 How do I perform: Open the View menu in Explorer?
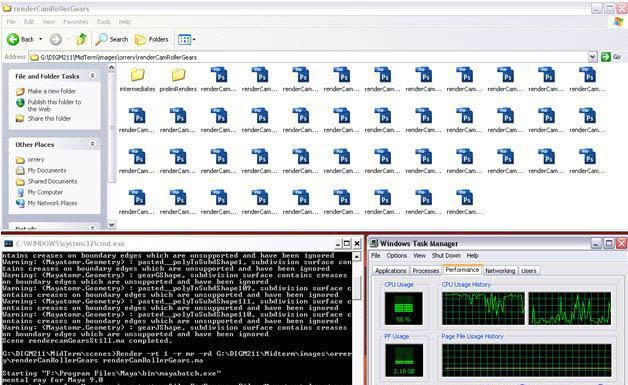coord(49,22)
